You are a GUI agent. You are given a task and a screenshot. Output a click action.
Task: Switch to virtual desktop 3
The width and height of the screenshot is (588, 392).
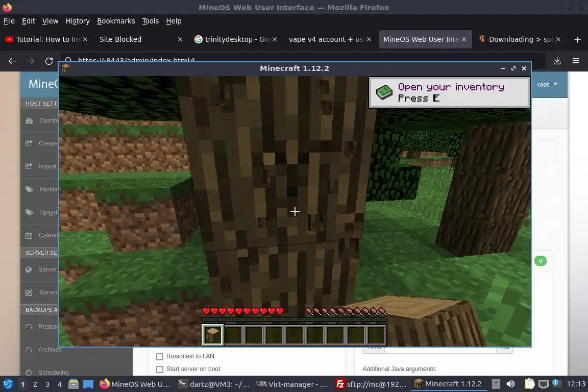tap(47, 384)
